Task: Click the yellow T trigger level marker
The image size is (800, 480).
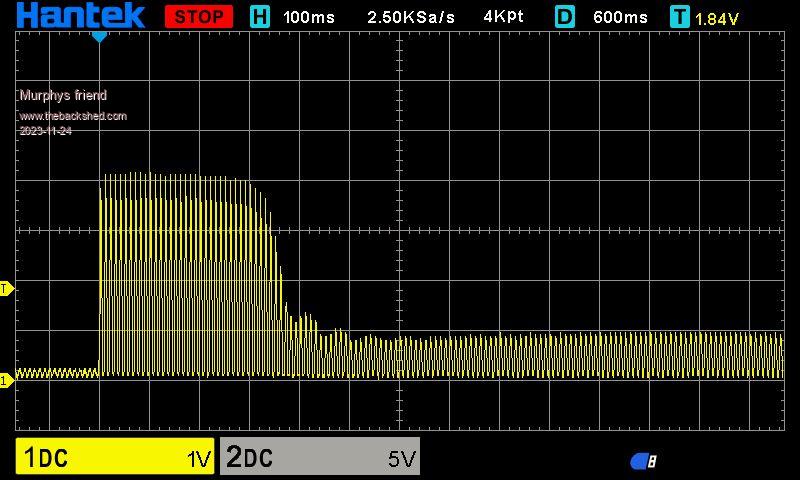Action: [x=6, y=289]
